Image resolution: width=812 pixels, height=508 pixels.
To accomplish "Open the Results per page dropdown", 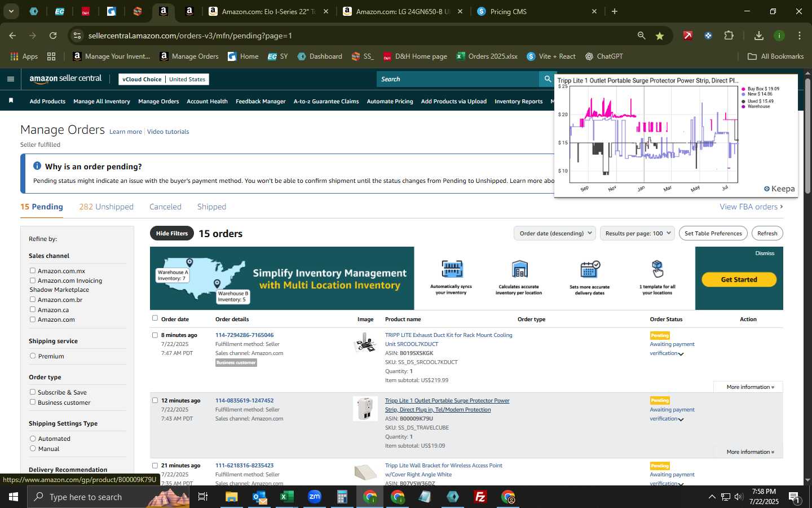I will pos(637,233).
